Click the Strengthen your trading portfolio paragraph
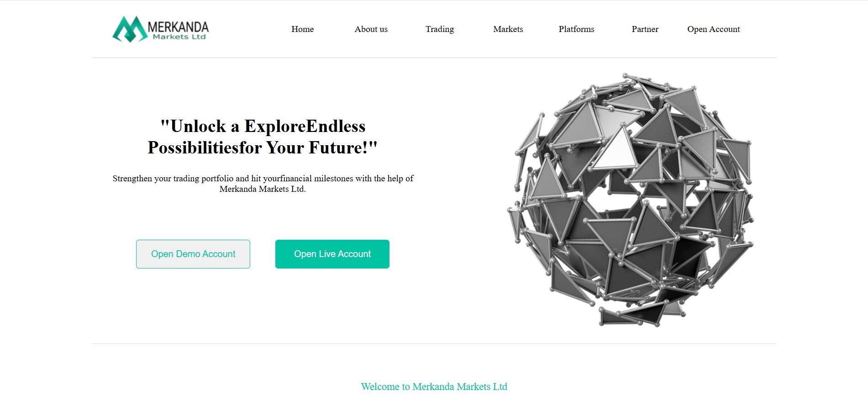 pos(263,184)
